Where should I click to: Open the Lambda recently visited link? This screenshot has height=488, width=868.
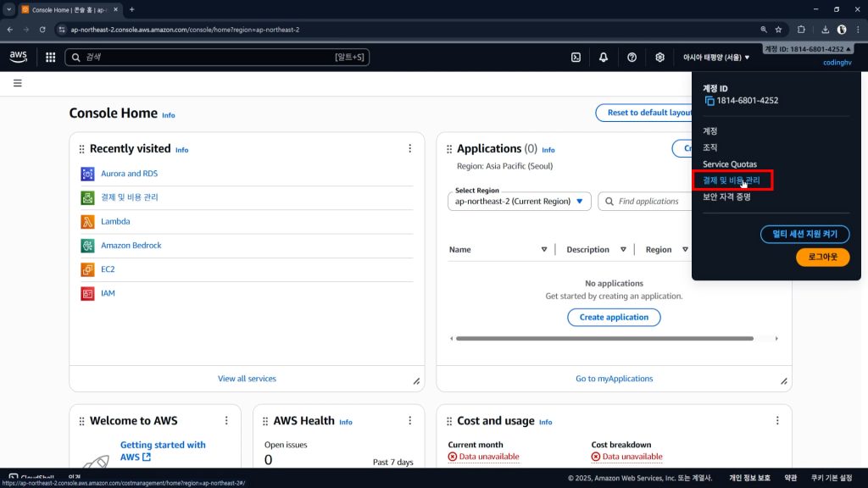coord(115,221)
